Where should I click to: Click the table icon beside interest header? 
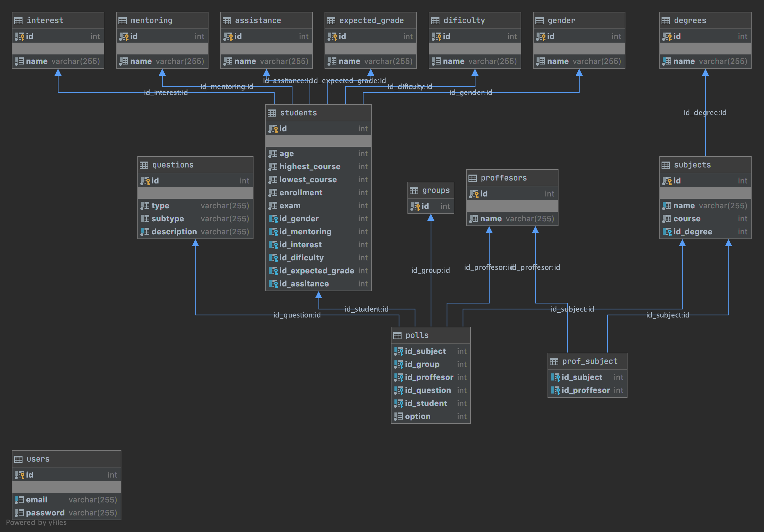(18, 21)
